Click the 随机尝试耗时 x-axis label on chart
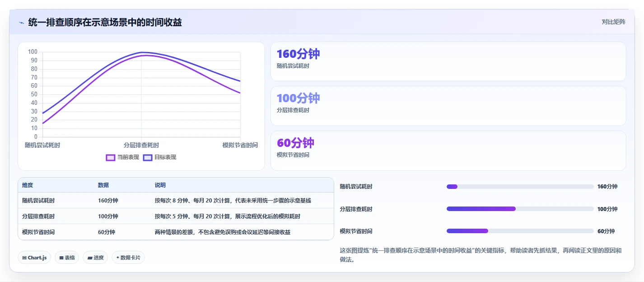The height and width of the screenshot is (282, 644). tap(42, 145)
